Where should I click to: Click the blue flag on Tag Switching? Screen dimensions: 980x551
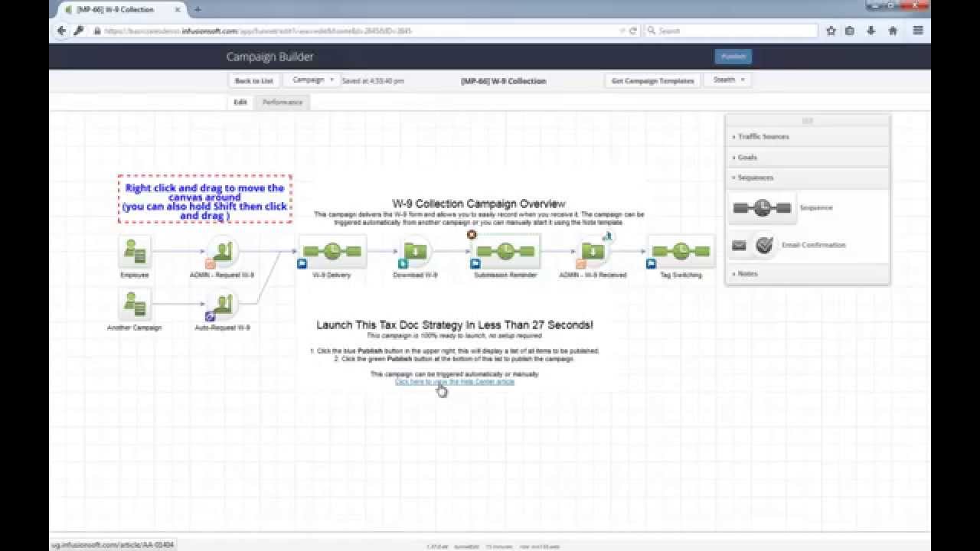pos(652,264)
